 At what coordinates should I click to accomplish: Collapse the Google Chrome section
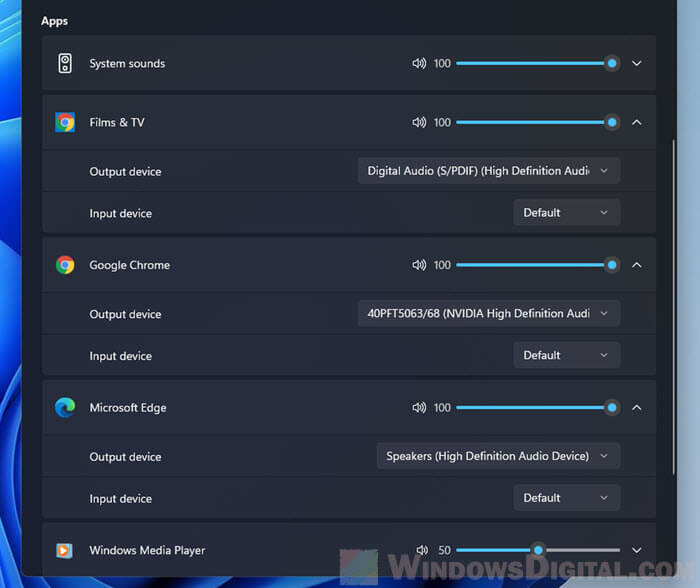637,265
